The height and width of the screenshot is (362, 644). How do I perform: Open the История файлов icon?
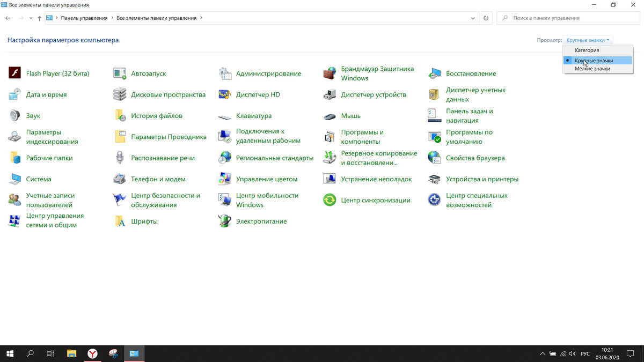pos(120,115)
